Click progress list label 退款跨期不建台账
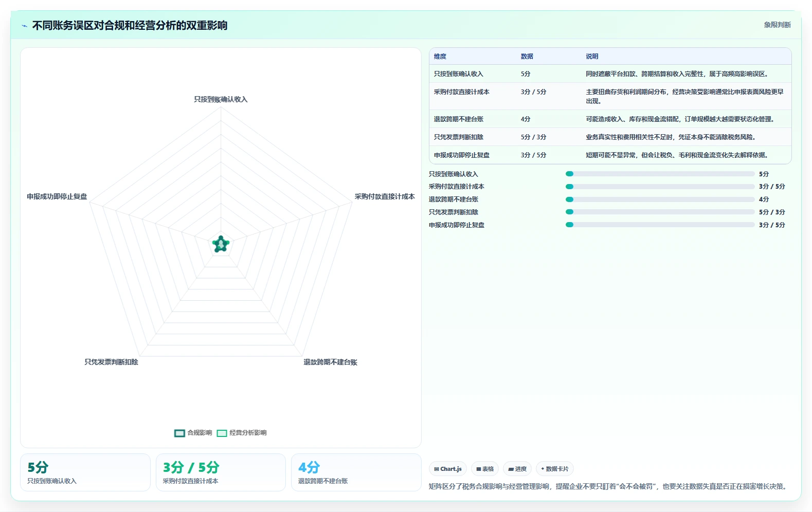 click(x=454, y=199)
